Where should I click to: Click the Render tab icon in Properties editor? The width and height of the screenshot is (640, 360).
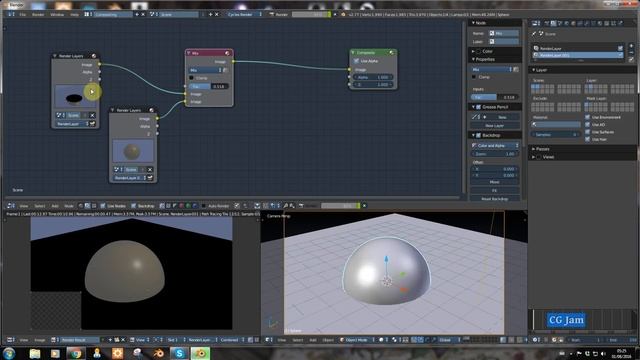[x=546, y=23]
